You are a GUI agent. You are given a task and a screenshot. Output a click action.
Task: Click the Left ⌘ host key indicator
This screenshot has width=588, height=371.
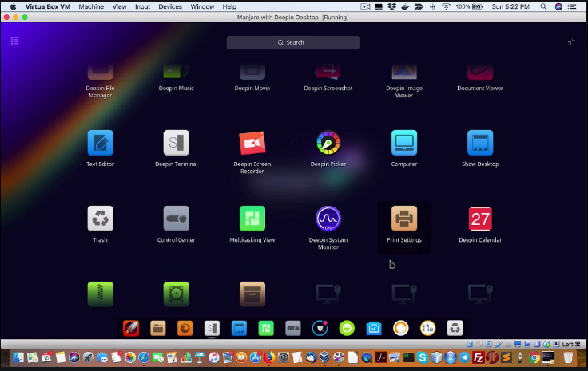point(571,344)
